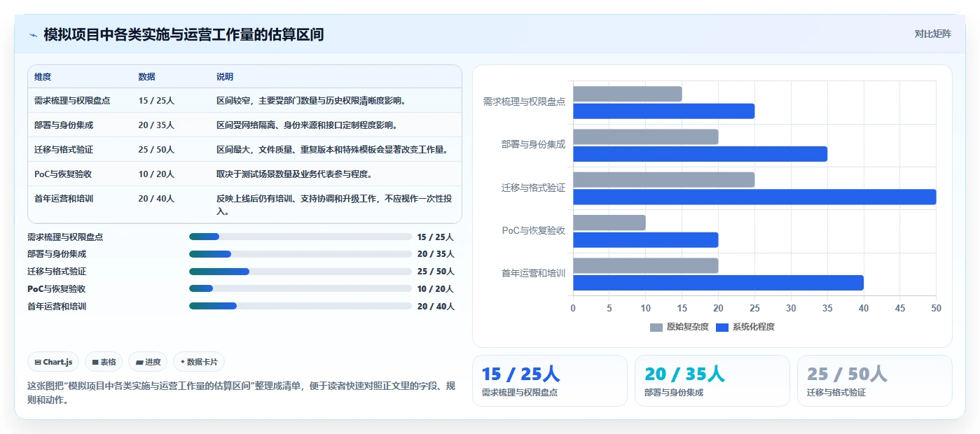Screen dimensions: 980x434
Task: Click chart axis label 迁移与格式验证
Action: click(533, 188)
